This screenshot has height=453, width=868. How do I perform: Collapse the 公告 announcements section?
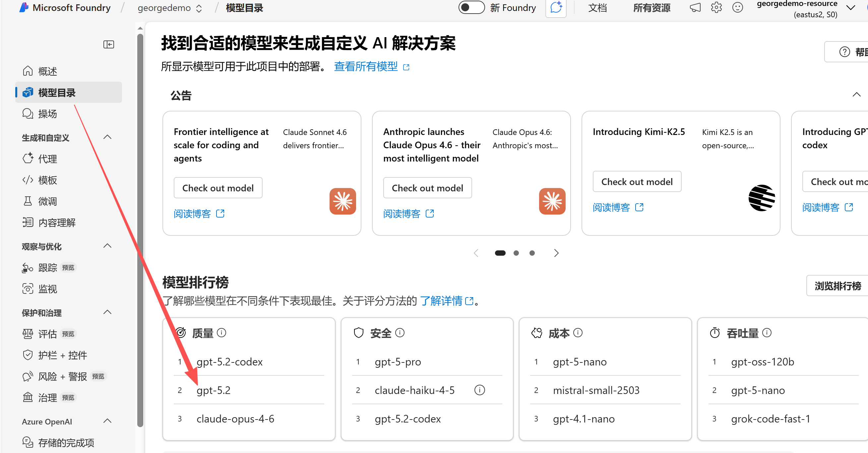pos(856,95)
